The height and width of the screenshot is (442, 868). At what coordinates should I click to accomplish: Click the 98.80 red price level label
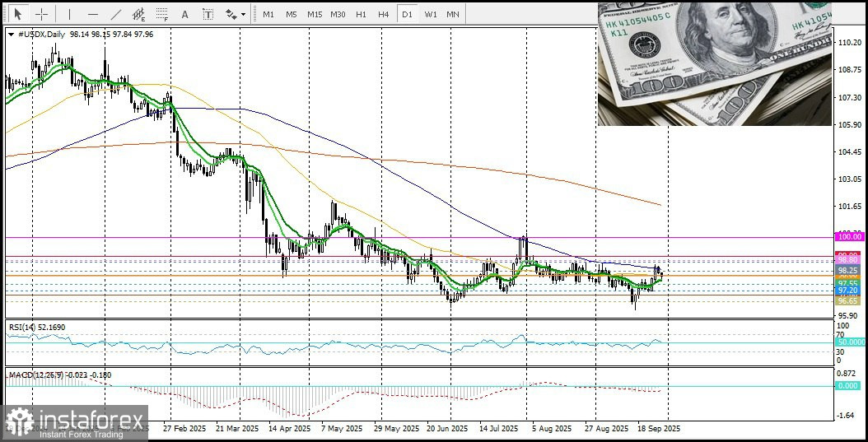point(848,259)
